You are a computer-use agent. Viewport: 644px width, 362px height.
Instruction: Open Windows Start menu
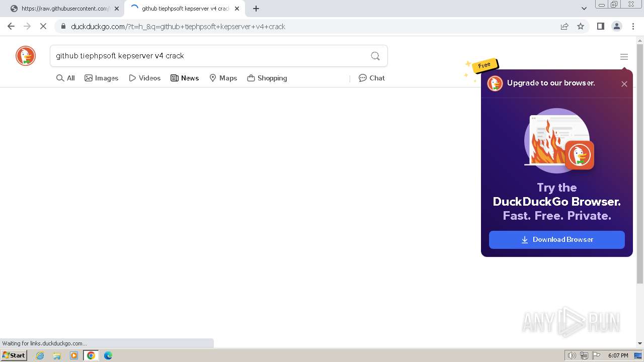point(14,355)
